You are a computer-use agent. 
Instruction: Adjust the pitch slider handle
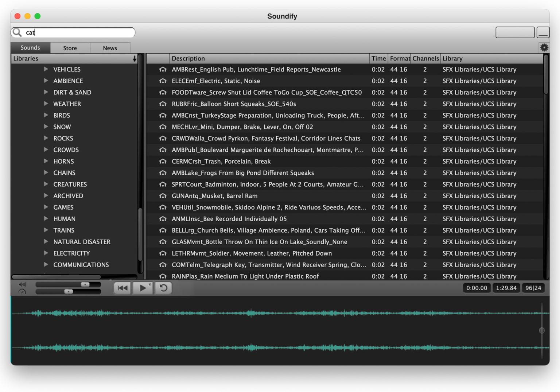click(x=69, y=291)
